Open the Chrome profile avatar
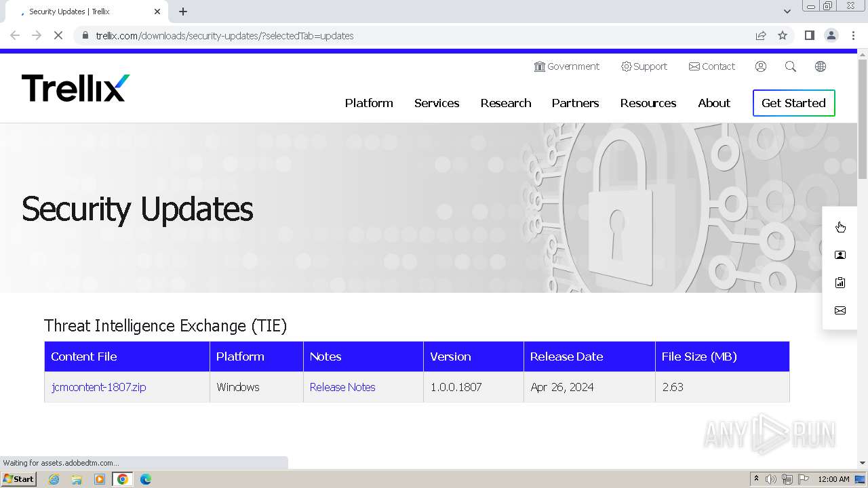 pos(831,35)
